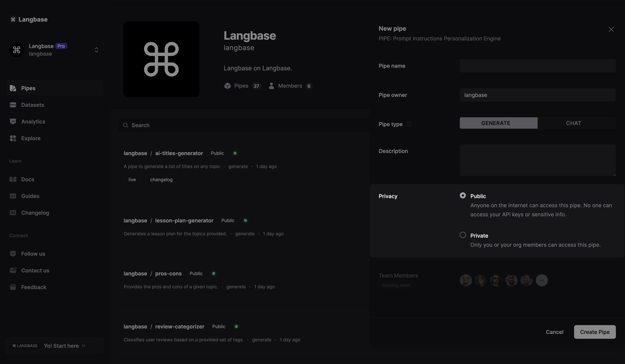
Task: Click the Analytics chart icon
Action: tap(13, 122)
